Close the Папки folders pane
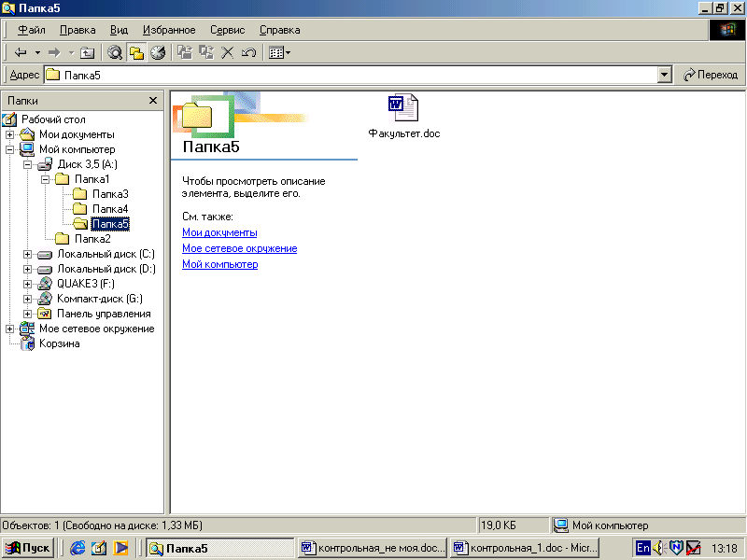 pyautogui.click(x=153, y=101)
